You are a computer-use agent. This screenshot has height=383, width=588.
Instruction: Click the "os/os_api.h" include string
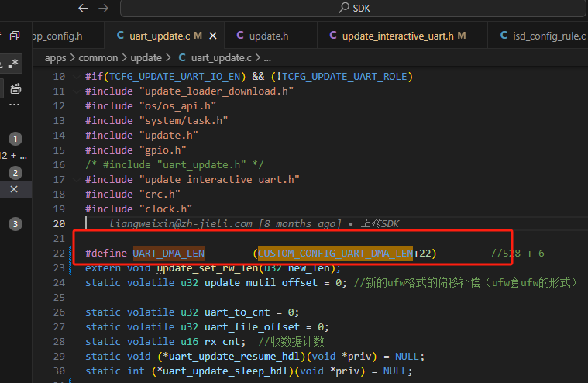[x=177, y=105]
